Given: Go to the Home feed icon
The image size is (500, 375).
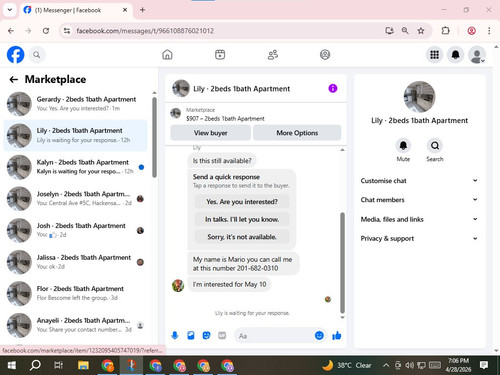Looking at the screenshot, I should click(x=167, y=54).
